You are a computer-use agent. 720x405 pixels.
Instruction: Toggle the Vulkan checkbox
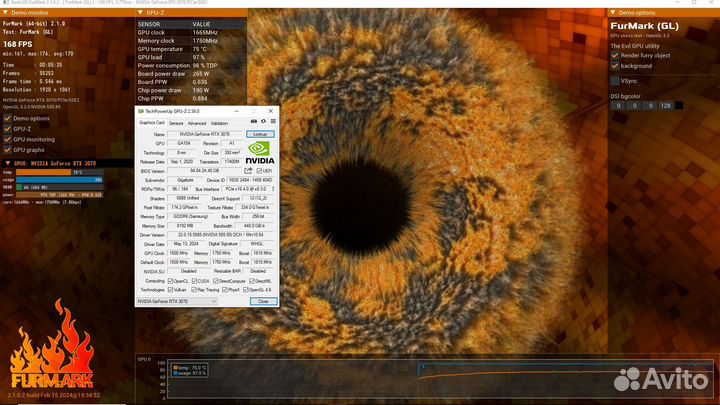coord(170,290)
